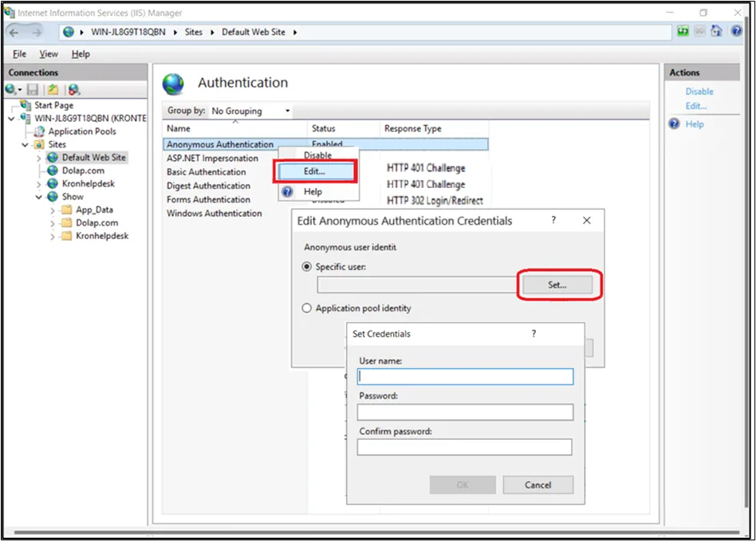Expand the Kronhelpdesk site node
Viewport: 756px width, 541px height.
[38, 184]
